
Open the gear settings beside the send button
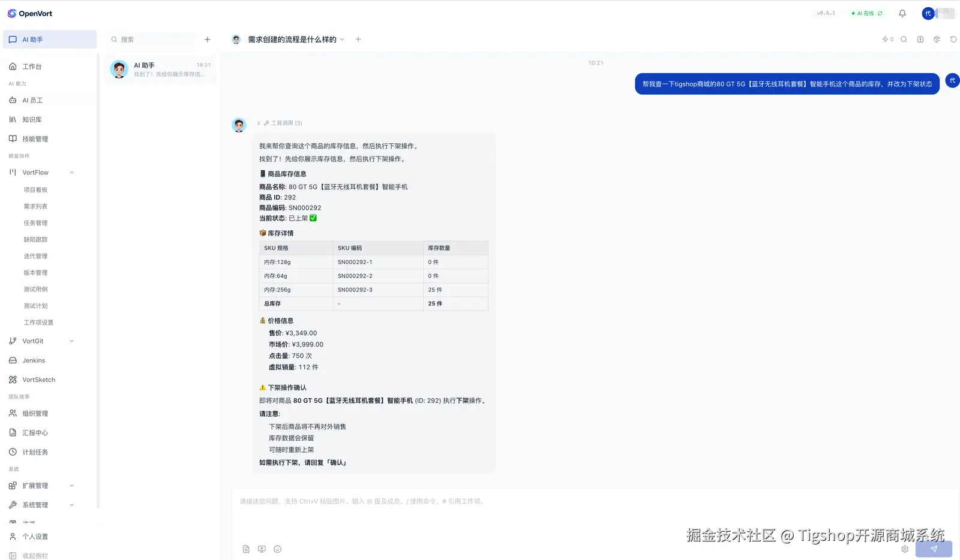[x=905, y=549]
